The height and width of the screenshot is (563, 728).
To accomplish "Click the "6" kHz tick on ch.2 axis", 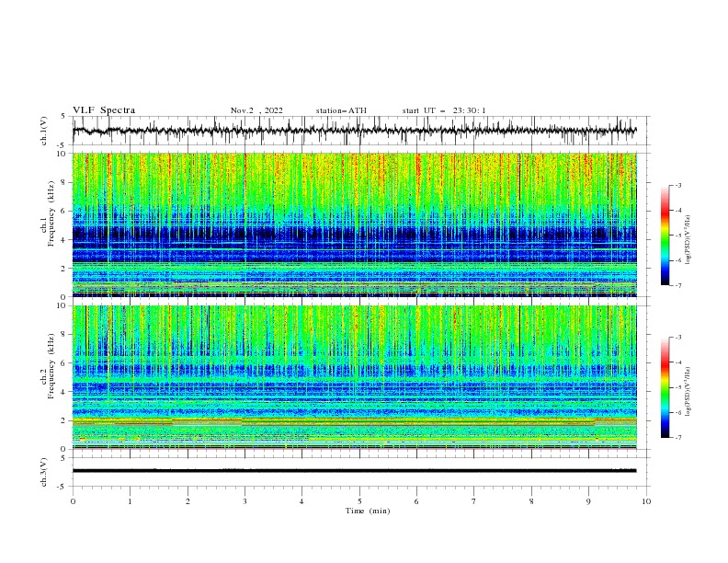I will click(64, 362).
